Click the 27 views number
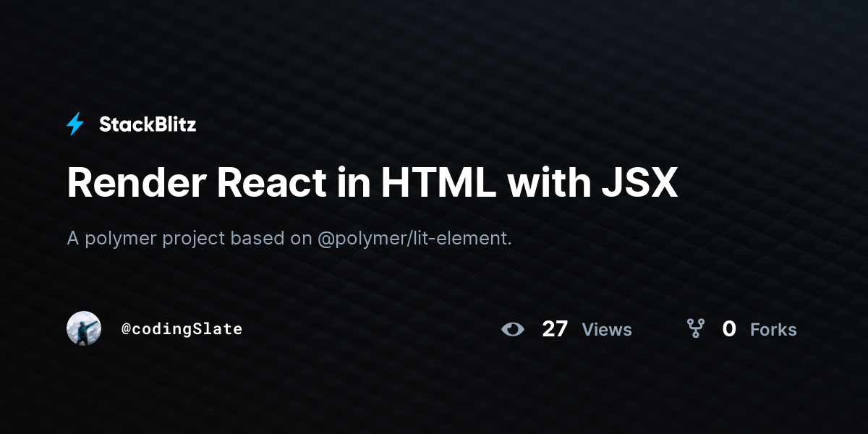 [x=555, y=329]
